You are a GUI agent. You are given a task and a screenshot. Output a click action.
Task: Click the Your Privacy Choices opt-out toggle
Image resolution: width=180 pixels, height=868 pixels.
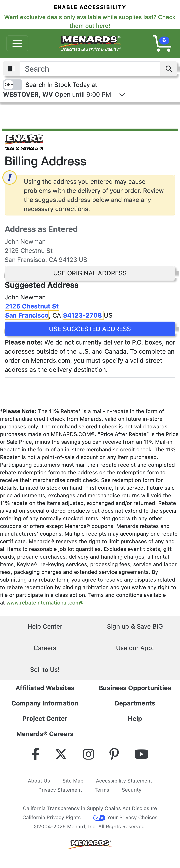99,817
